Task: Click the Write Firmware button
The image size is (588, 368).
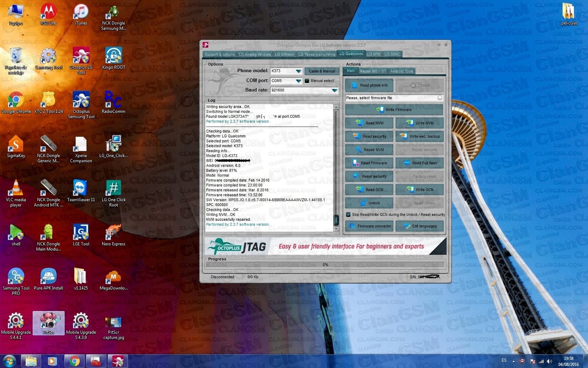Action: pos(394,110)
